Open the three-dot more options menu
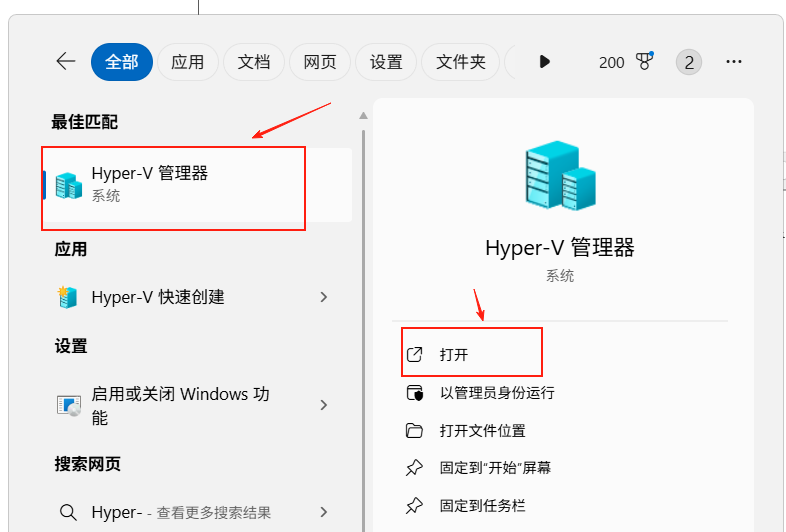Viewport: 786px width, 532px height. (733, 62)
